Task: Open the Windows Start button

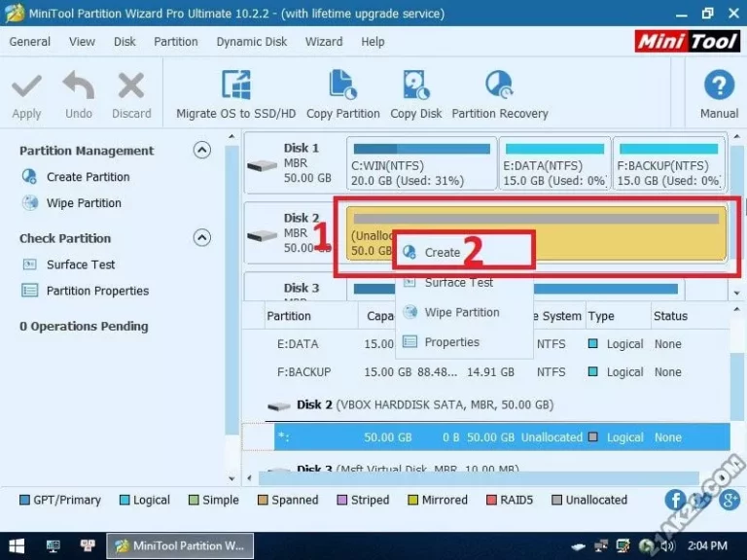Action: point(17,545)
